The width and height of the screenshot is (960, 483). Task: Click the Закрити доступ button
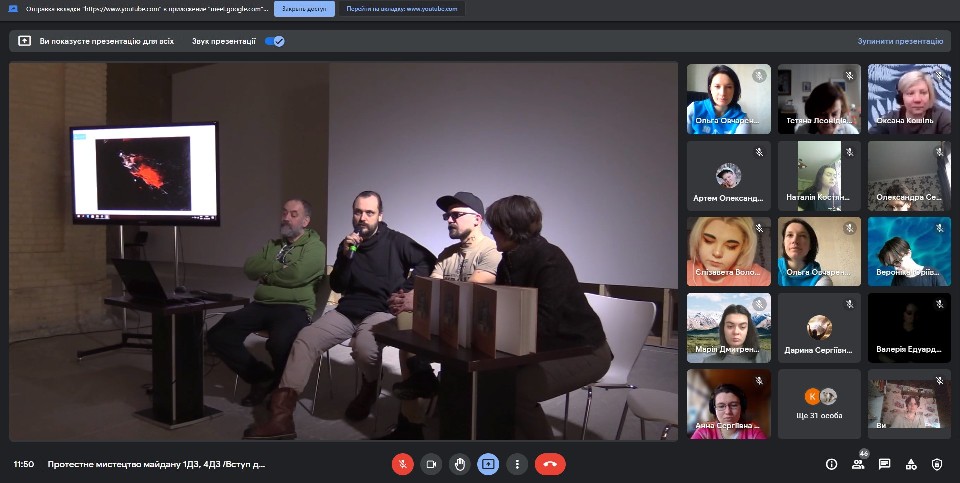[x=304, y=9]
